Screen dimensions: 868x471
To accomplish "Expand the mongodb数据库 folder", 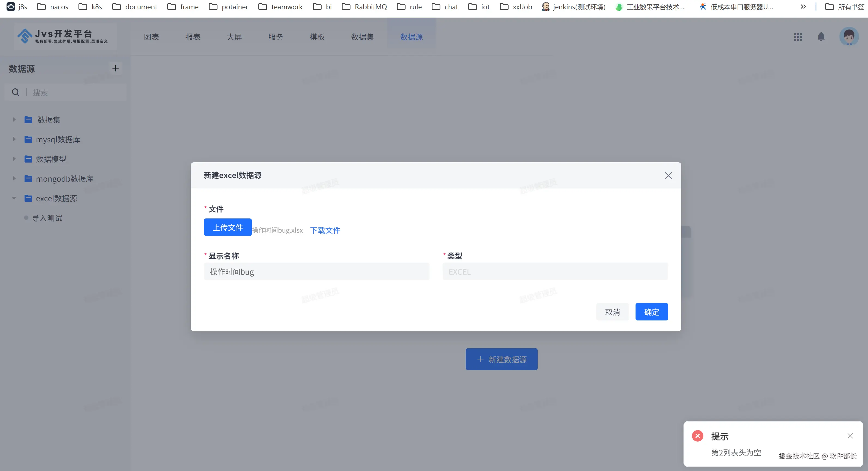I will (14, 179).
